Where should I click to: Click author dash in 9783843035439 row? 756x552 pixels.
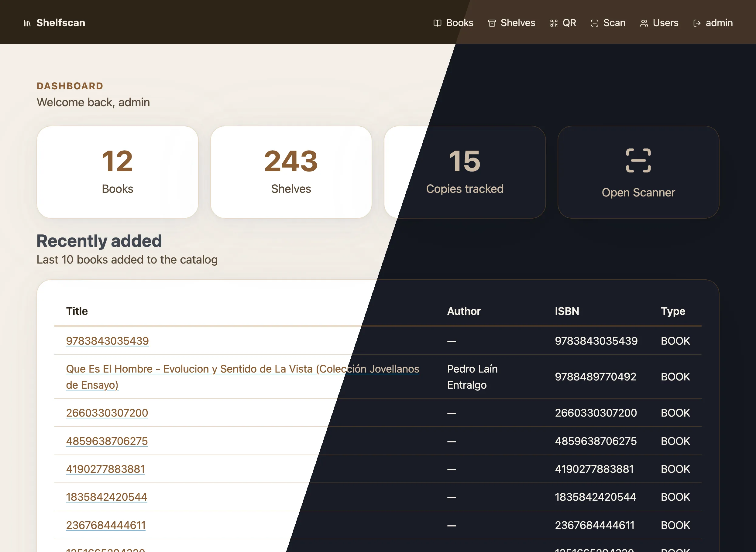click(x=452, y=341)
